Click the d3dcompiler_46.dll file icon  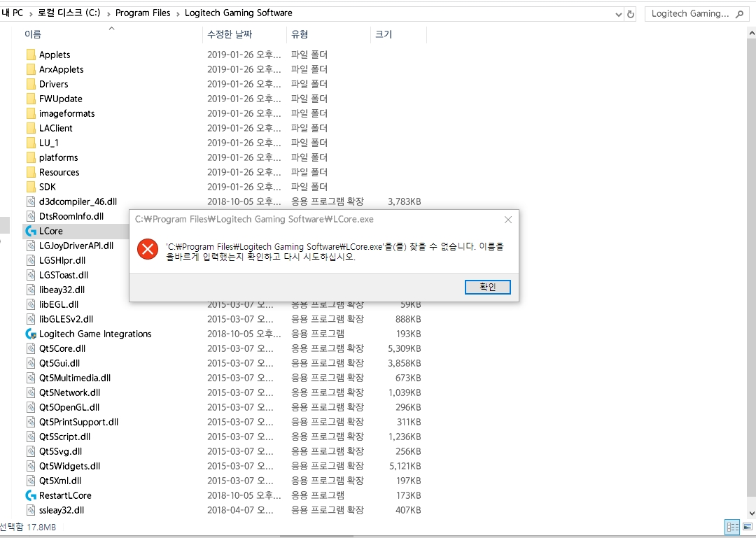30,201
